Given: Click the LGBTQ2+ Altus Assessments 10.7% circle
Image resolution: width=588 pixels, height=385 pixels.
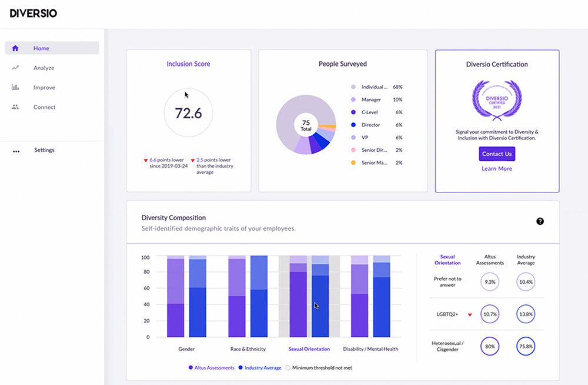Looking at the screenshot, I should [490, 314].
